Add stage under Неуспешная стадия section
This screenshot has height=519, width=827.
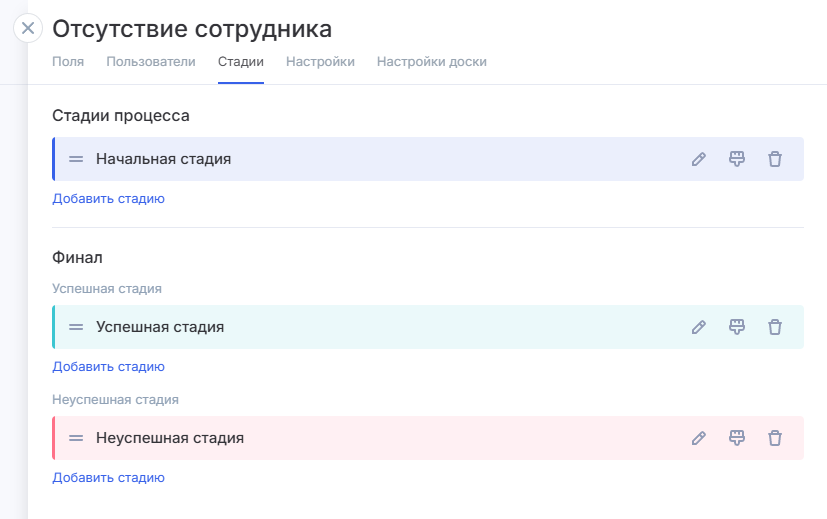[x=108, y=478]
